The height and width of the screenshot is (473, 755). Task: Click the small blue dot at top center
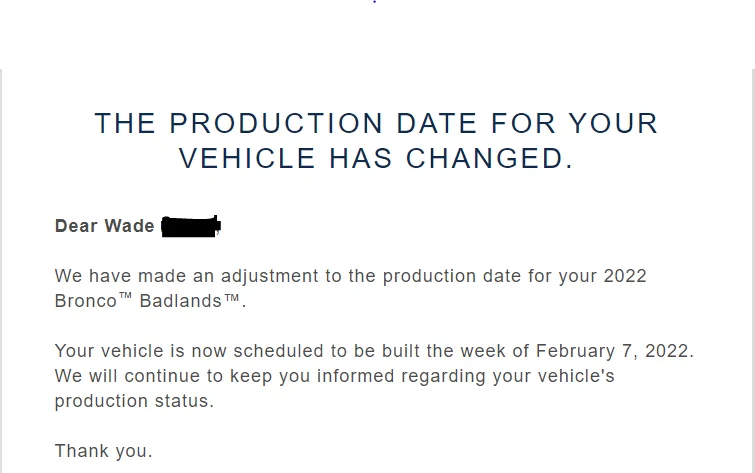tap(375, 2)
